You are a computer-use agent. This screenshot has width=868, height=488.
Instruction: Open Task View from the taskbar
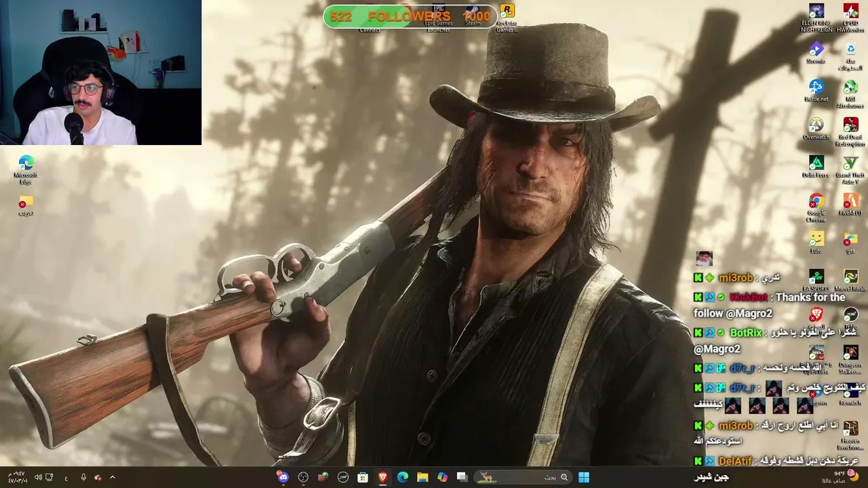click(462, 477)
